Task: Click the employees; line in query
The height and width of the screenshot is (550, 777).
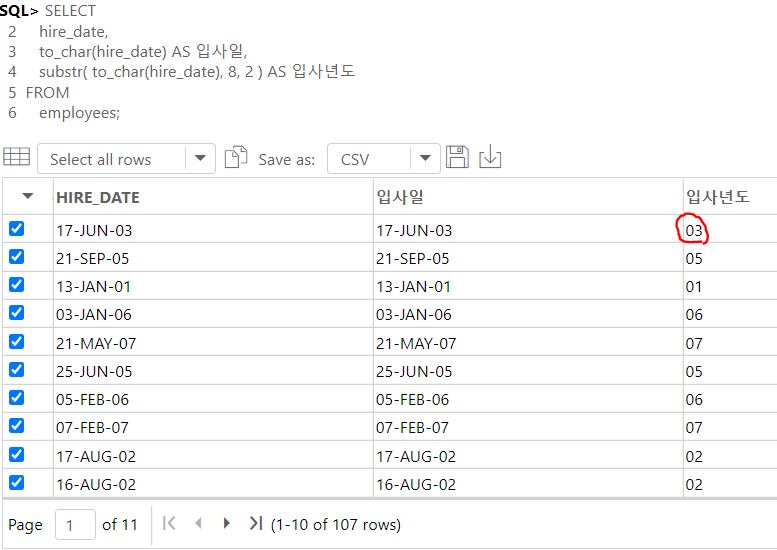Action: pos(79,113)
